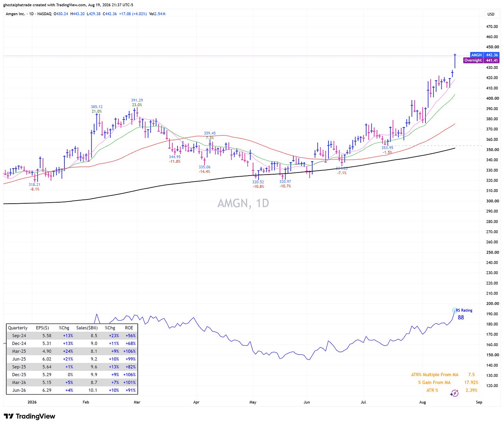Select the 'Dec-25' quarter row label

click(19, 375)
